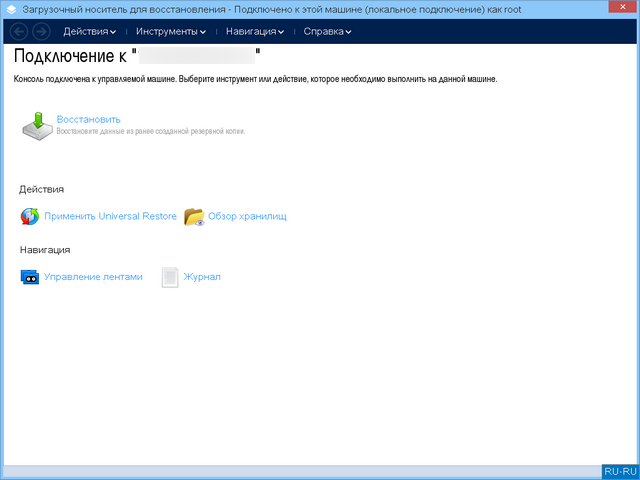
Task: Click the Восстановить link text
Action: click(x=88, y=119)
